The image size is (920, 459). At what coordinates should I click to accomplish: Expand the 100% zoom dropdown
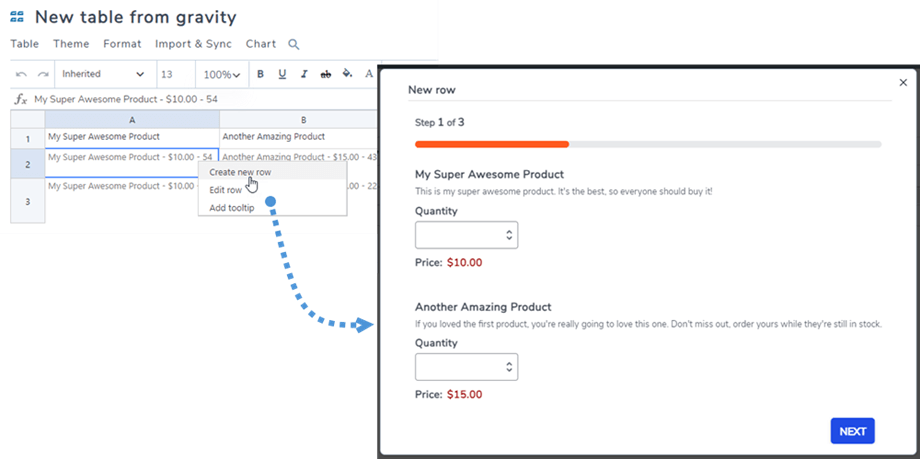point(221,75)
